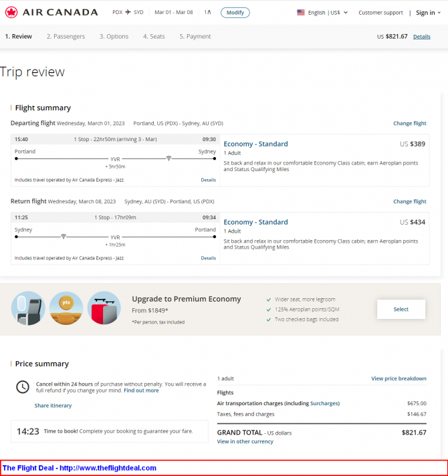Click checkmark beside 125% Aeroplan points/SQM
The height and width of the screenshot is (476, 448).
pos(269,310)
